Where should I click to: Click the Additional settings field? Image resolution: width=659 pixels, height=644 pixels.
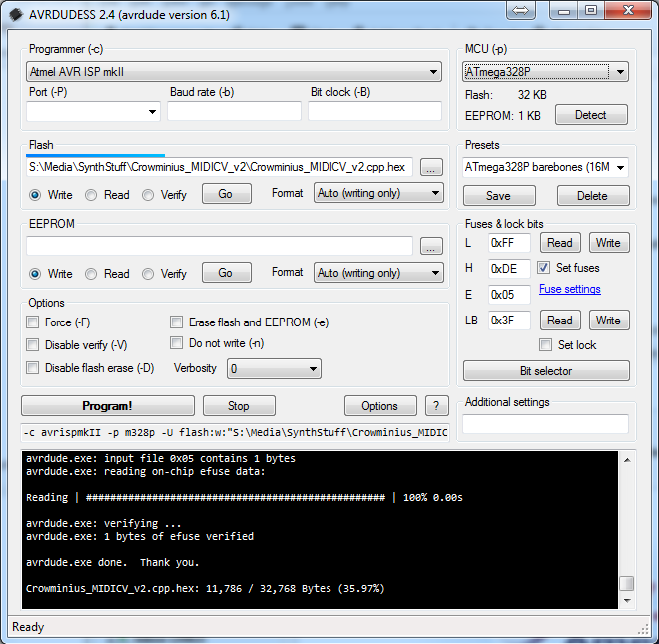point(545,424)
